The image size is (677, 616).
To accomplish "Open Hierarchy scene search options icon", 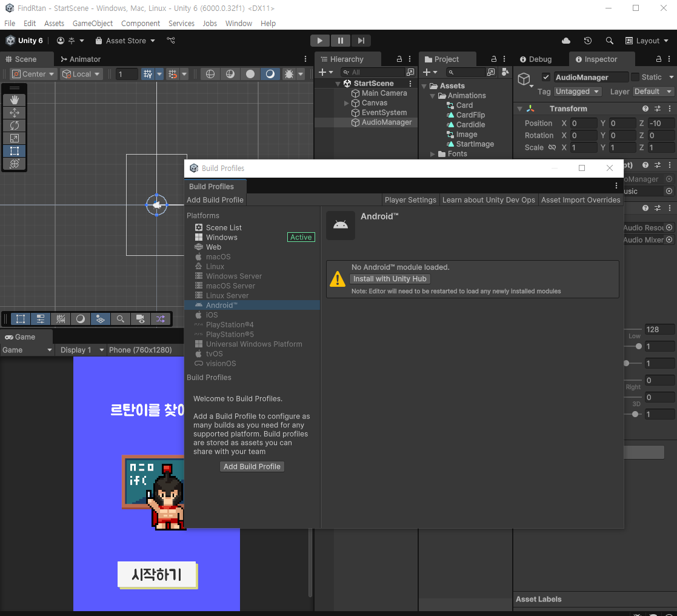I will (x=410, y=72).
